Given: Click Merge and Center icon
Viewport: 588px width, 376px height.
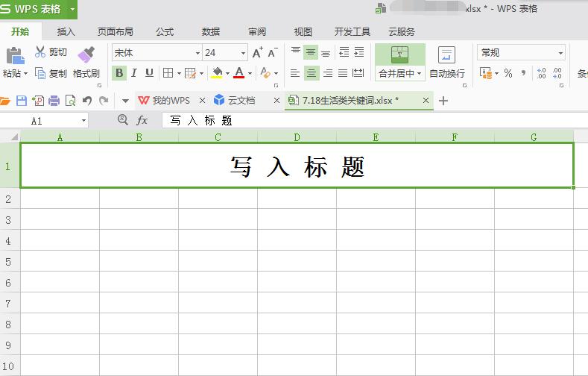Looking at the screenshot, I should pyautogui.click(x=399, y=54).
